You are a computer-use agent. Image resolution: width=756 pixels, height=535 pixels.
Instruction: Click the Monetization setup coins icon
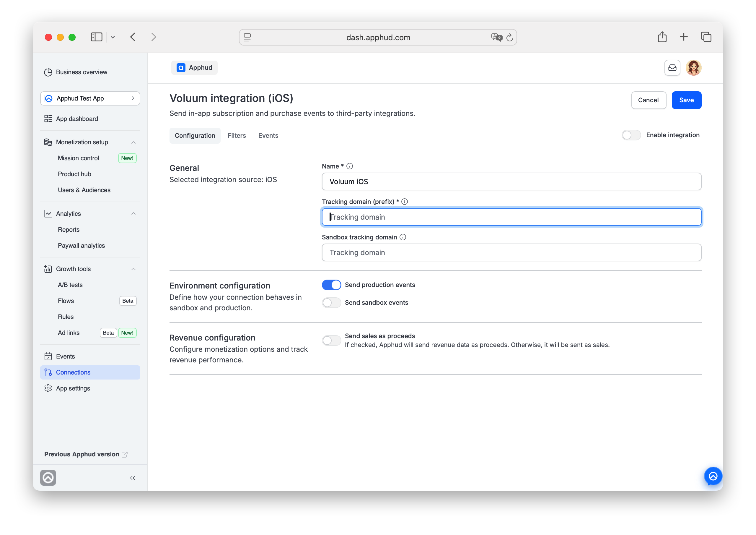tap(48, 142)
